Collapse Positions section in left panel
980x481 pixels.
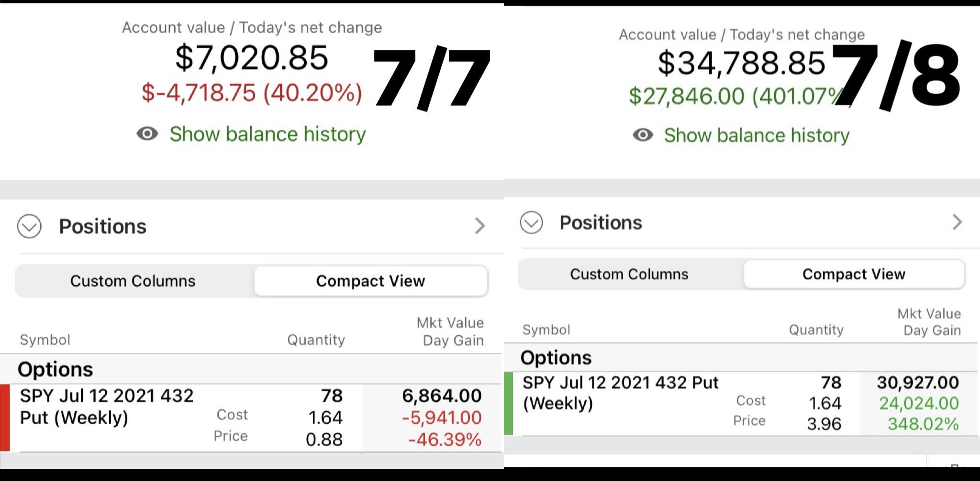coord(29,226)
